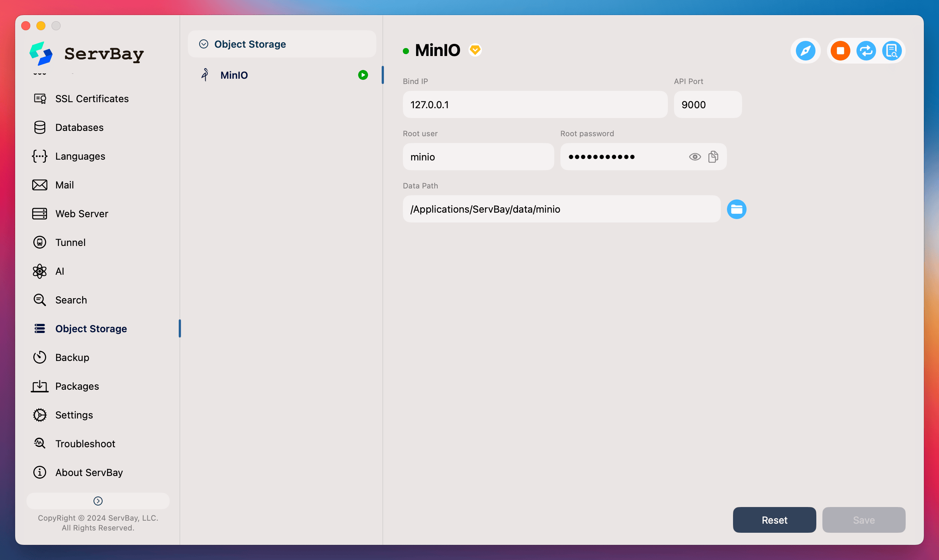Click the Search magnifier icon in sidebar
The image size is (939, 560).
point(39,300)
